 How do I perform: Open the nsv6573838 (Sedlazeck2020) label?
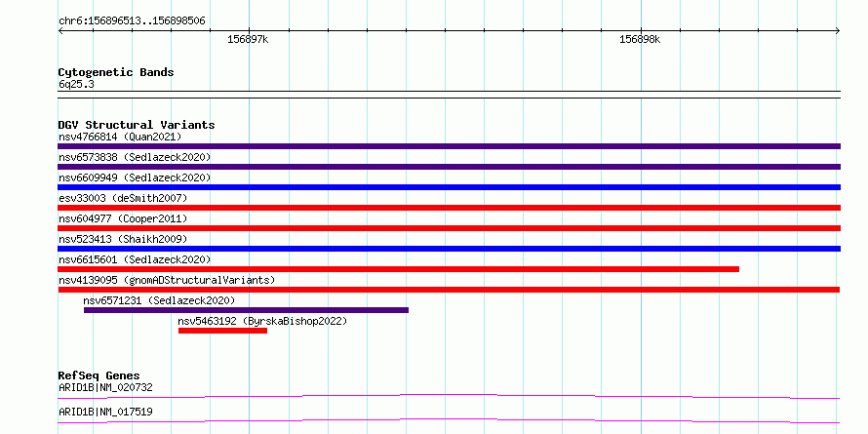[135, 157]
